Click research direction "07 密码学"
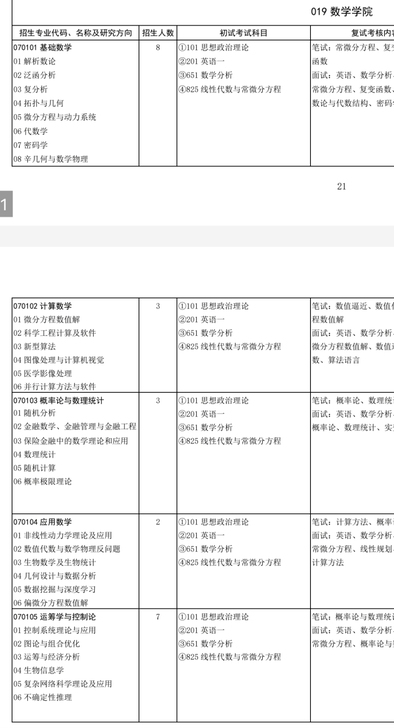This screenshot has width=394, height=728. pyautogui.click(x=30, y=145)
